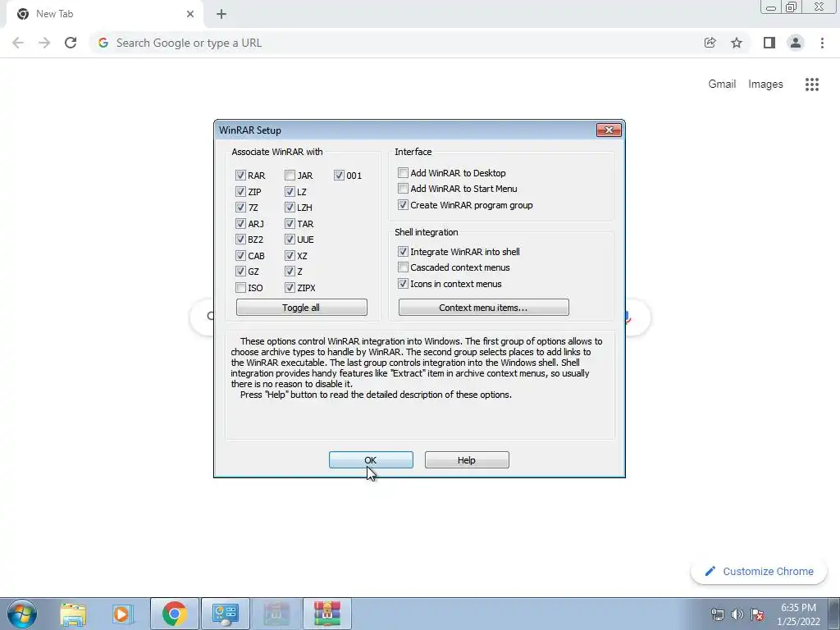Uncheck RAR file association
The width and height of the screenshot is (840, 630).
(x=240, y=176)
